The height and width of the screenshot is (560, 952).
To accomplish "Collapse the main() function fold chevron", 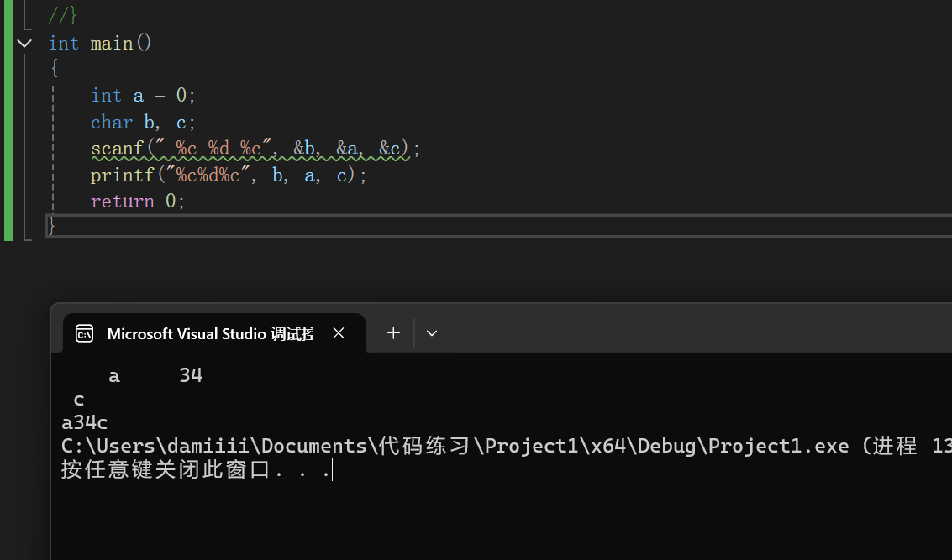I will point(24,43).
